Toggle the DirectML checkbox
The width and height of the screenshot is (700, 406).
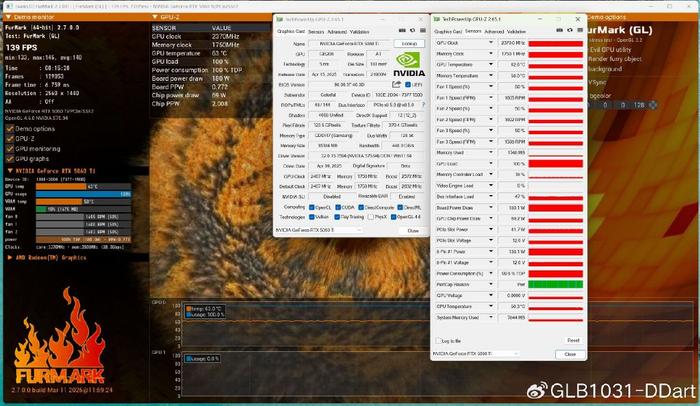coord(400,207)
